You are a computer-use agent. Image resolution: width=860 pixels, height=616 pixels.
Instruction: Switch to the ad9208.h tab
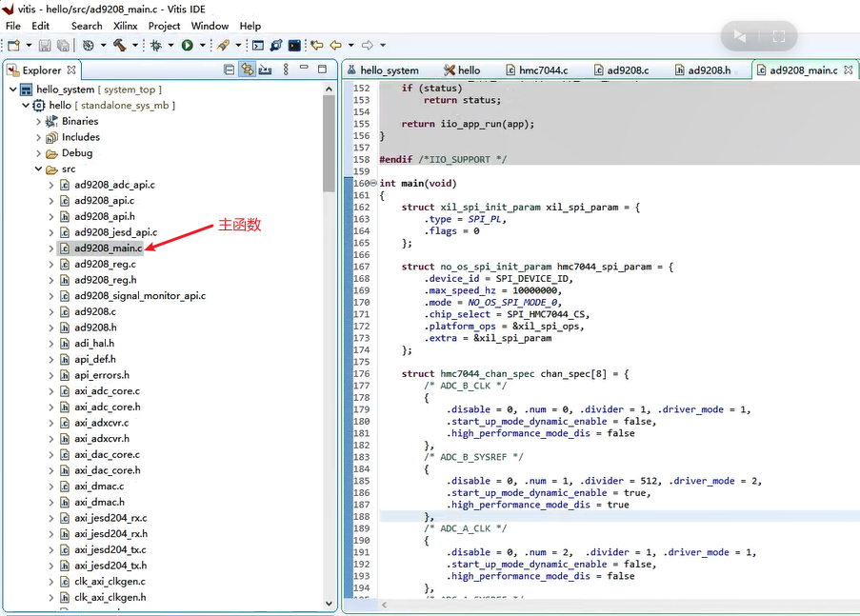point(703,70)
